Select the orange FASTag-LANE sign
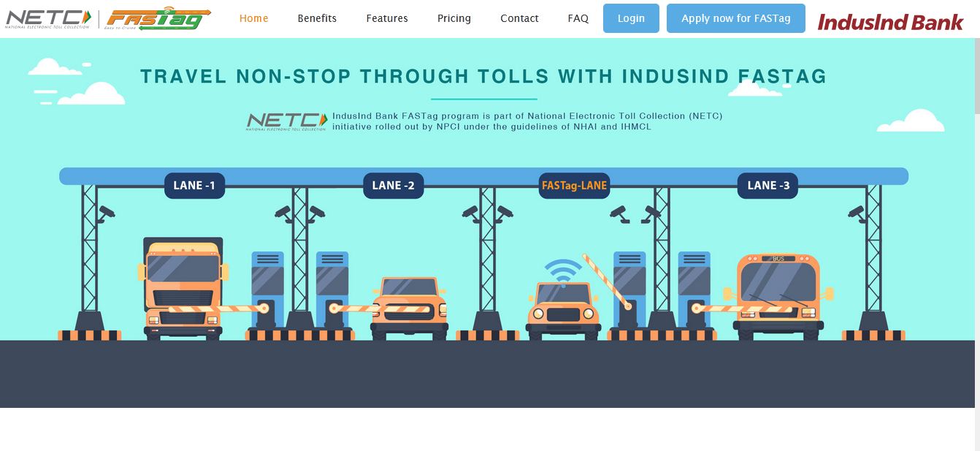980x451 pixels. tap(574, 186)
